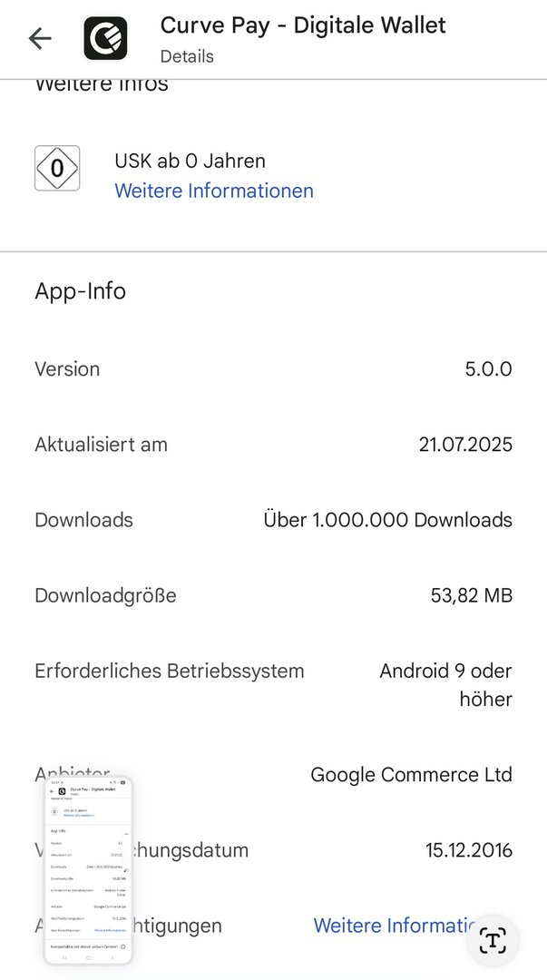Tap the floating text recognition button
This screenshot has width=547, height=980.
click(493, 940)
